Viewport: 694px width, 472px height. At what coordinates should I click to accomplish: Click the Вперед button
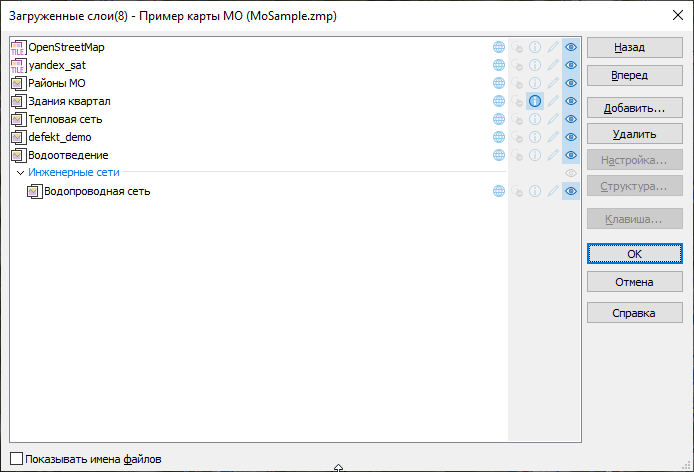pyautogui.click(x=635, y=75)
